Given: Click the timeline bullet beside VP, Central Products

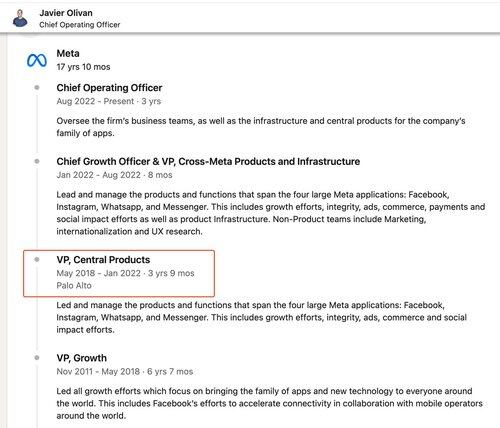Looking at the screenshot, I should [x=37, y=259].
